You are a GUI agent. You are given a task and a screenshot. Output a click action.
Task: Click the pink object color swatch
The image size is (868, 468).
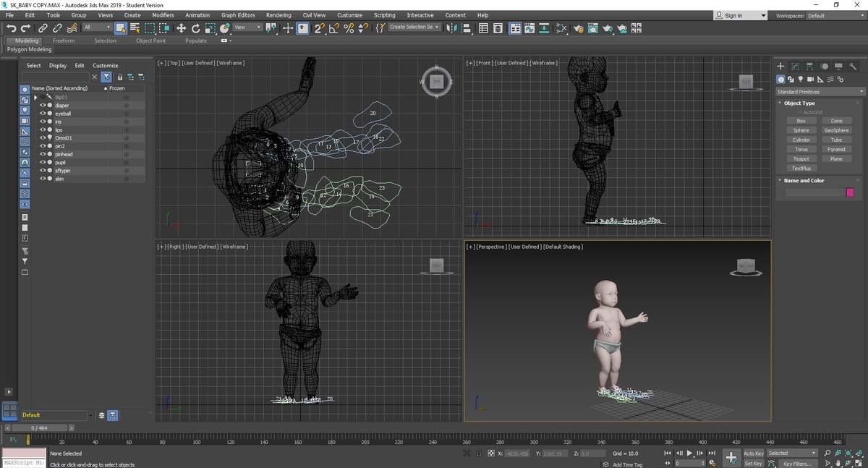[x=850, y=192]
